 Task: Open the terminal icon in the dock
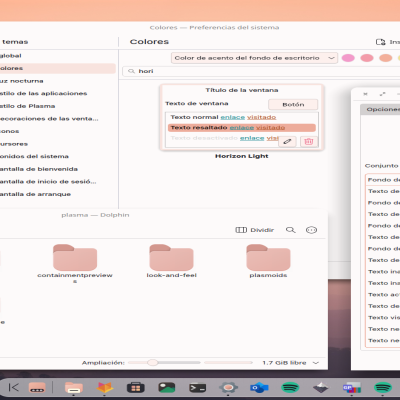coord(197,388)
